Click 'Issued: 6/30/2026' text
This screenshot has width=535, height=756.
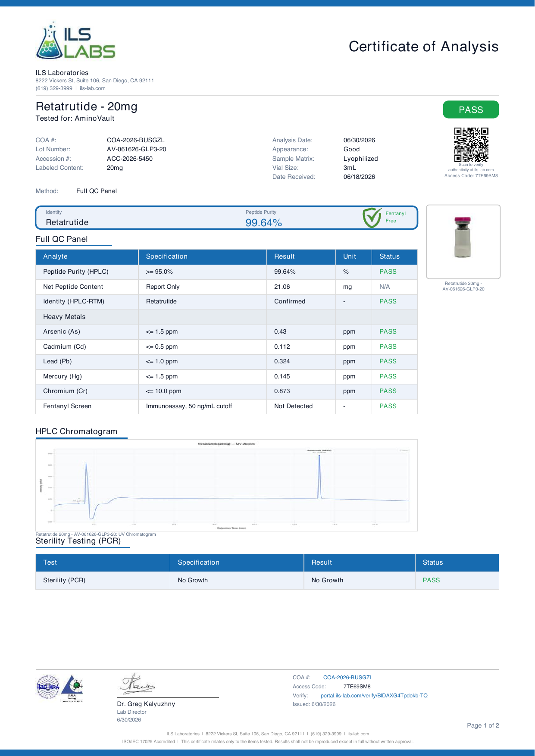(x=314, y=704)
